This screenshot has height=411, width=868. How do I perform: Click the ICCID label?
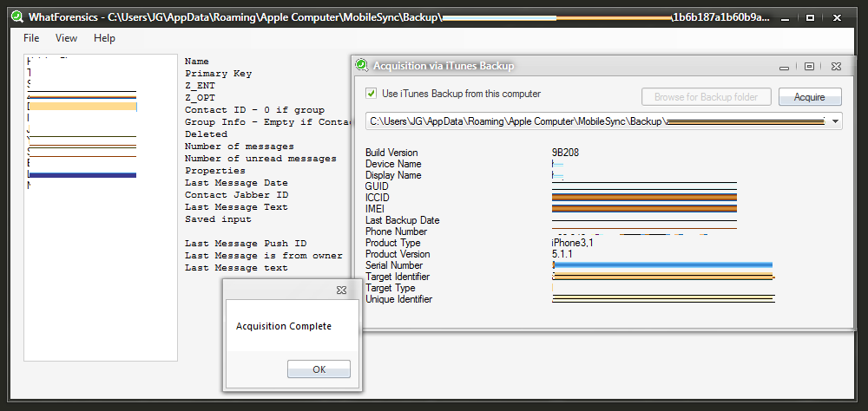coord(378,198)
